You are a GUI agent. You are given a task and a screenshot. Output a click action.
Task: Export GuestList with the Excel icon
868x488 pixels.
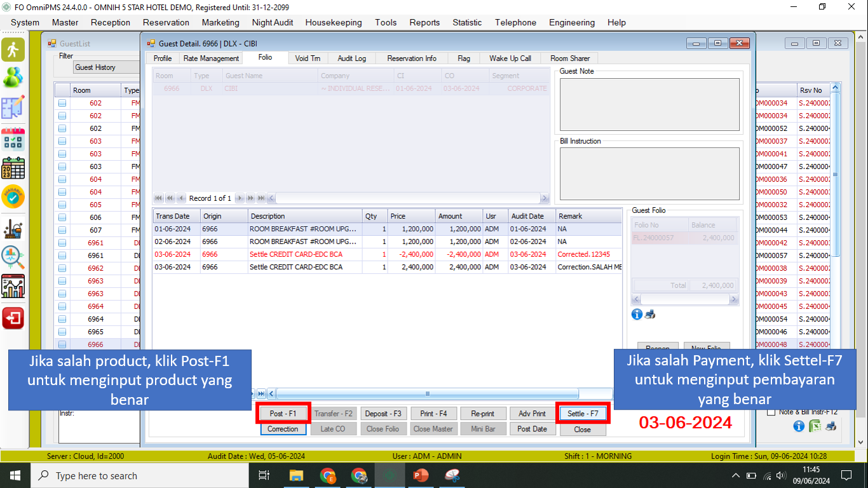click(x=815, y=426)
